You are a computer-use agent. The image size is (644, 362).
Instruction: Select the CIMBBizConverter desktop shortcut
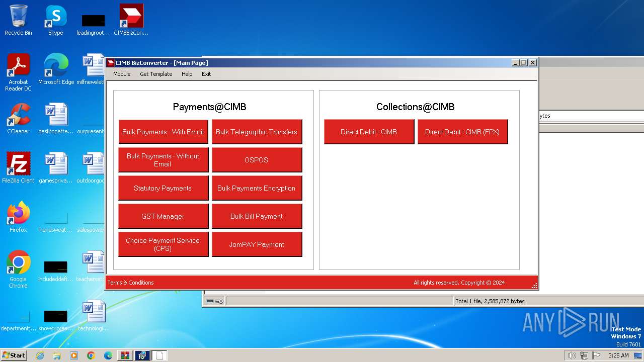[x=131, y=20]
